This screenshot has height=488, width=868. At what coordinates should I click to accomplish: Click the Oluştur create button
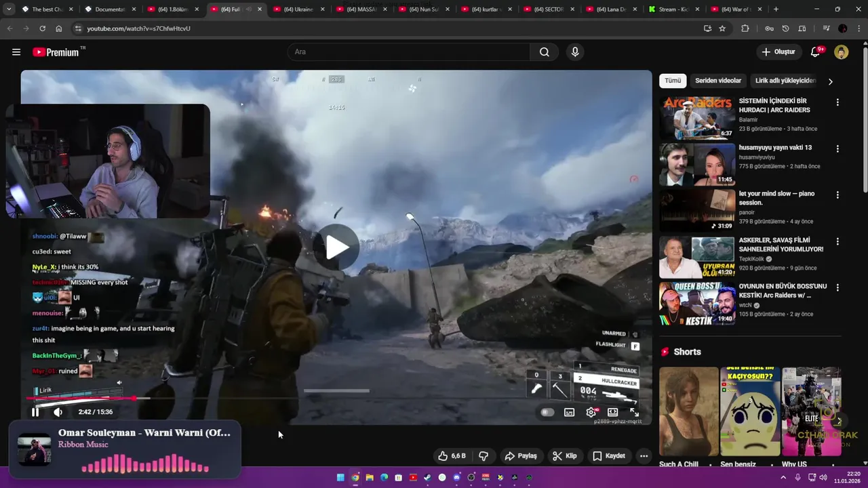pyautogui.click(x=778, y=52)
